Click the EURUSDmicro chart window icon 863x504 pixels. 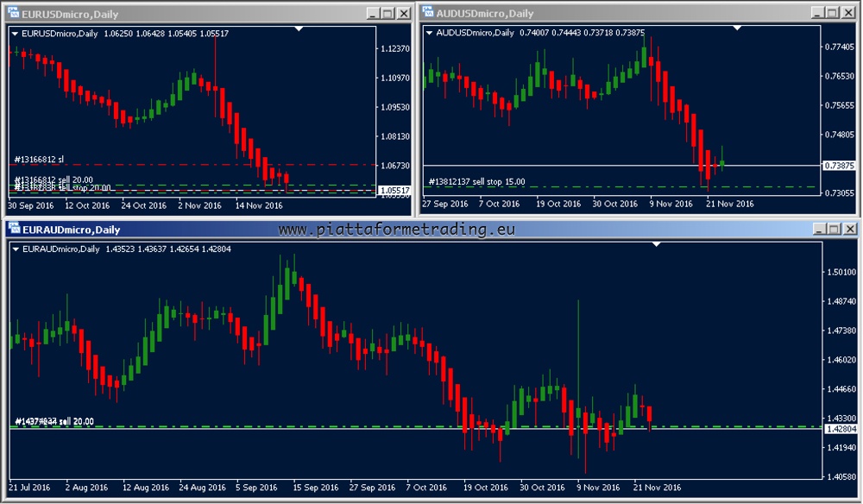pyautogui.click(x=14, y=13)
